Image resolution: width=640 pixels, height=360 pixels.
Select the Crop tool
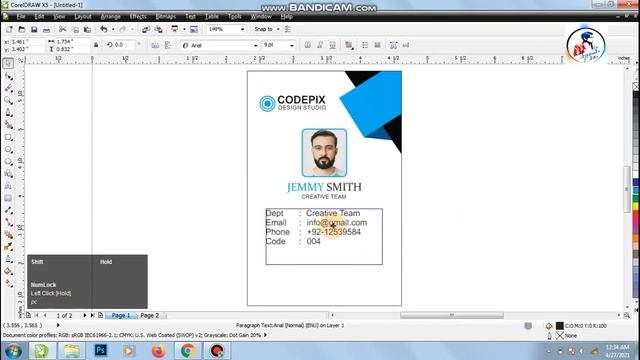coord(8,88)
